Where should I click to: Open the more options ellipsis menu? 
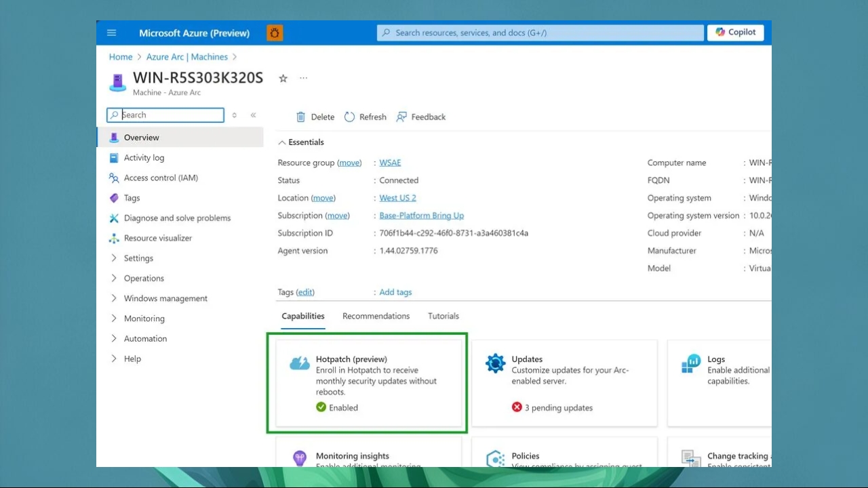304,79
